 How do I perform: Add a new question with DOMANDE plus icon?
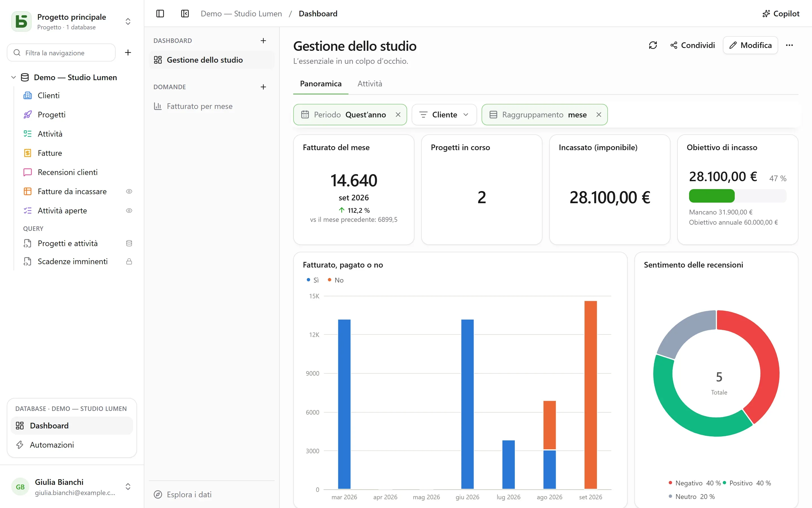pyautogui.click(x=263, y=87)
